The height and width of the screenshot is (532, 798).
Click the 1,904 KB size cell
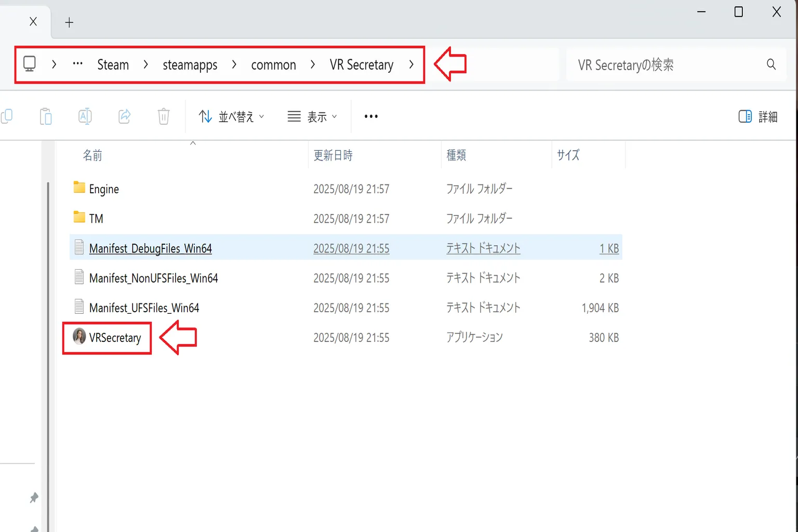[600, 308]
